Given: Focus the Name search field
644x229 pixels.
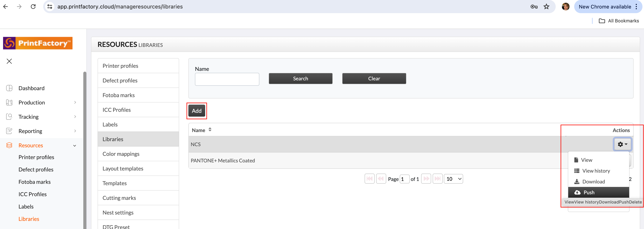Looking at the screenshot, I should (x=227, y=79).
